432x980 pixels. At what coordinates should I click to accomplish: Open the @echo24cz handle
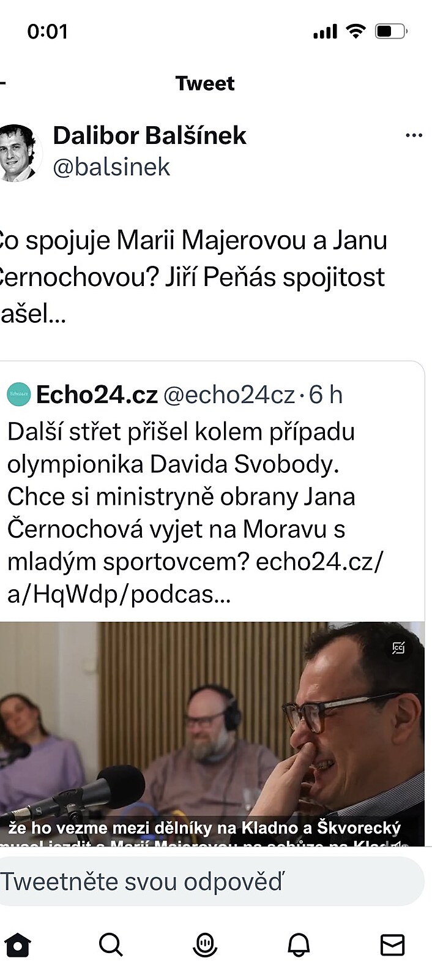(229, 394)
